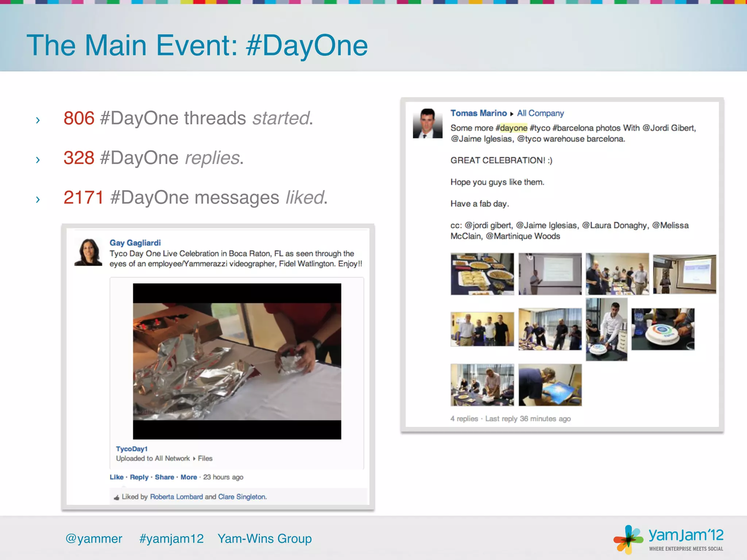Click the slide title The Main Event: #DayOne

197,45
